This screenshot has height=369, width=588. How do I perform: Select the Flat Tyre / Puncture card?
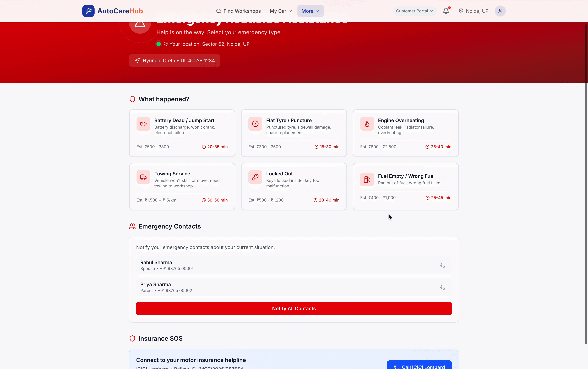point(294,133)
